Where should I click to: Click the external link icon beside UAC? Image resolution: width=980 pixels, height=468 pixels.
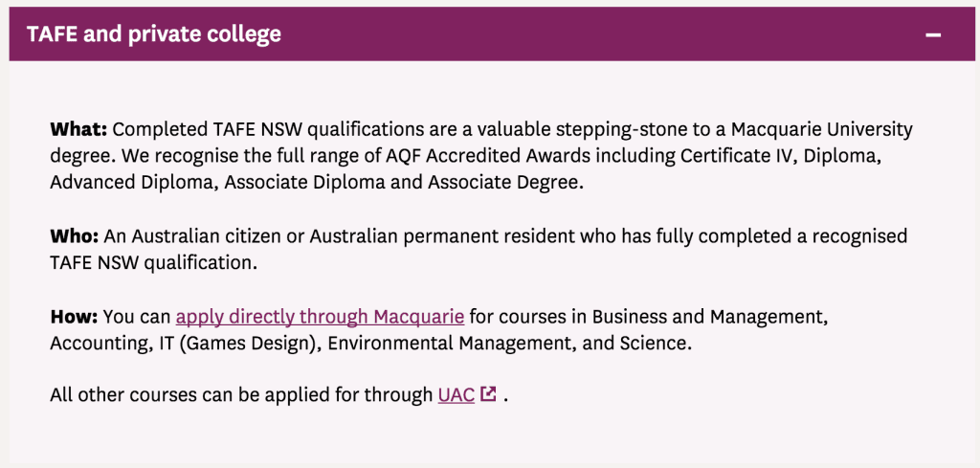click(488, 393)
